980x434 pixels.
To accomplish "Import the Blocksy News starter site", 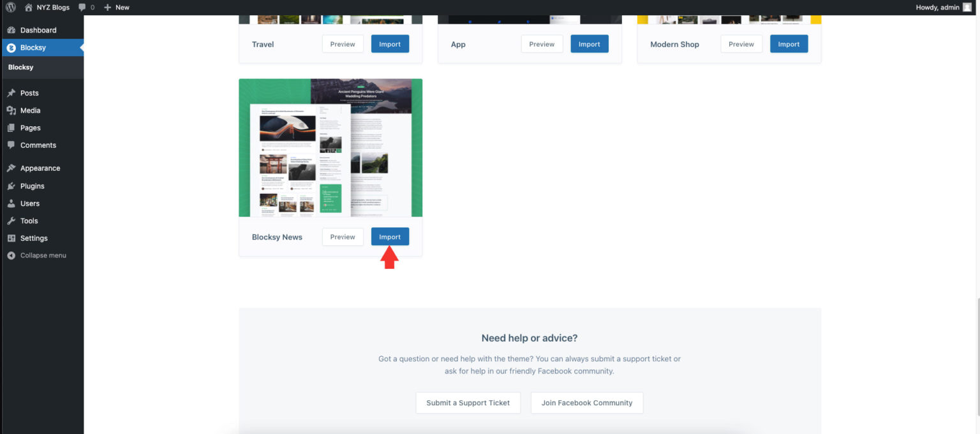I will [x=390, y=236].
